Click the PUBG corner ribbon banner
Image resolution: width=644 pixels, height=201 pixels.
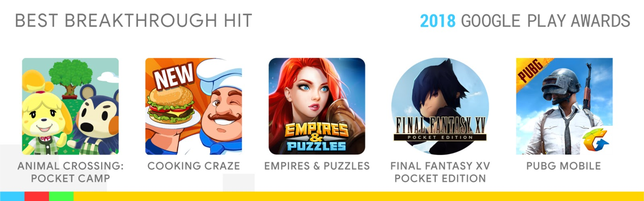click(530, 72)
